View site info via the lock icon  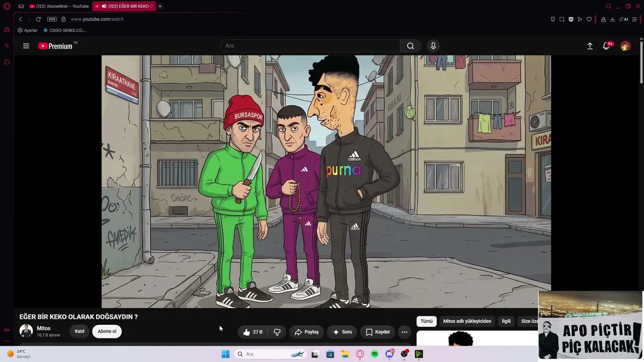63,19
